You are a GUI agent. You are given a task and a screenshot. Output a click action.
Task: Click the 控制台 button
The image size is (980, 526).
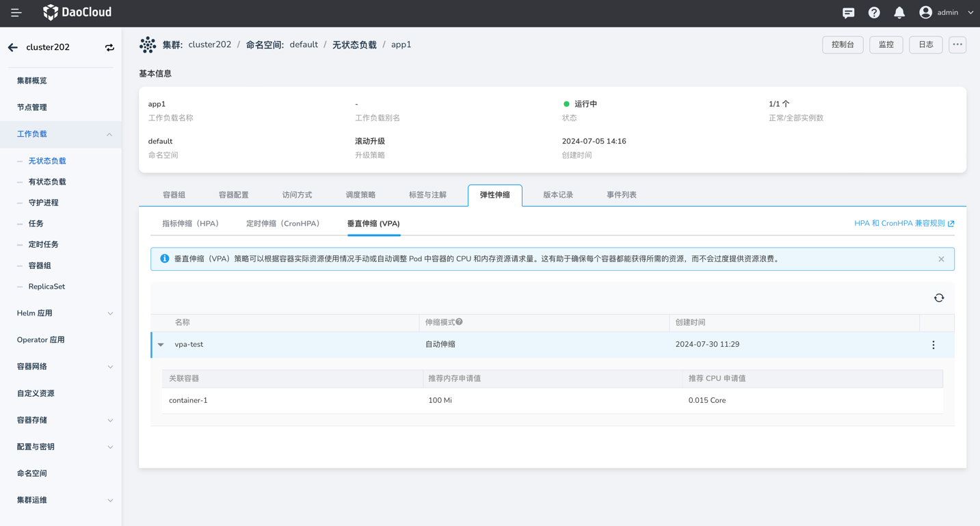coord(843,45)
